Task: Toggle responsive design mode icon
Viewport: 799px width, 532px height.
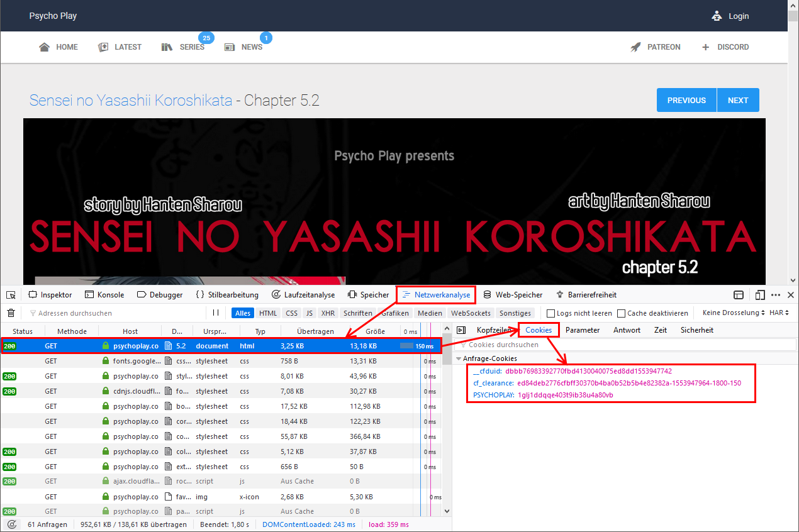Action: tap(760, 294)
